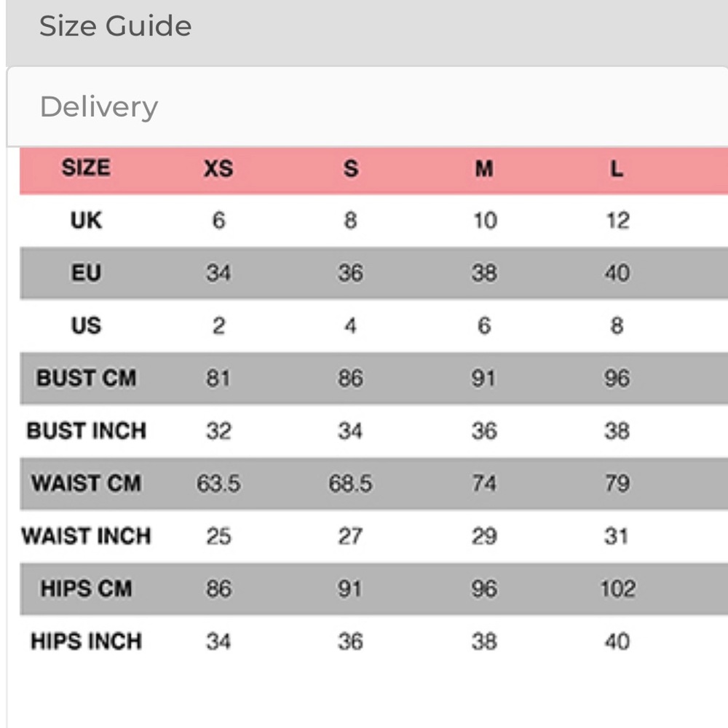
Task: Select the HIPS INCH row label
Action: point(86,641)
